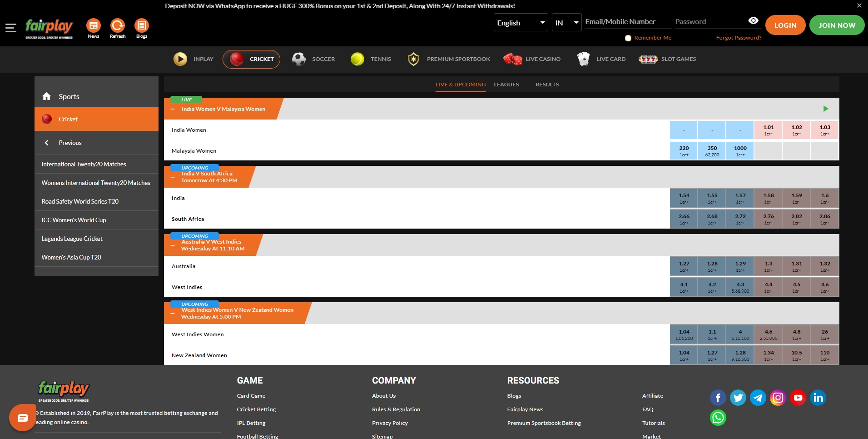The image size is (868, 439).
Task: Go back with Previous chevron in sidebar
Action: point(46,143)
